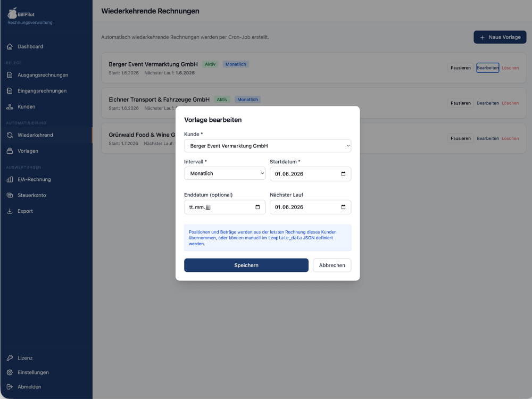
Task: Click the BillPilot logo icon
Action: tap(12, 13)
